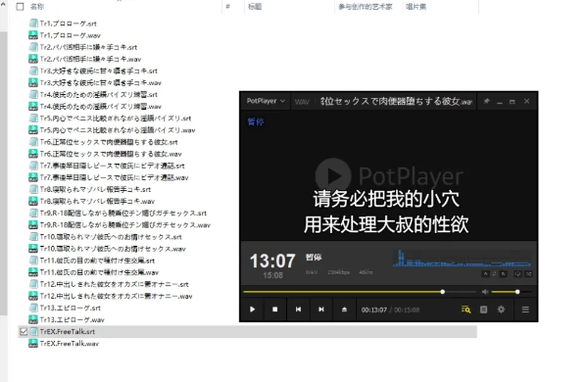Sort by the 参与创作的艺术家 column header
The image size is (588, 382).
[365, 7]
